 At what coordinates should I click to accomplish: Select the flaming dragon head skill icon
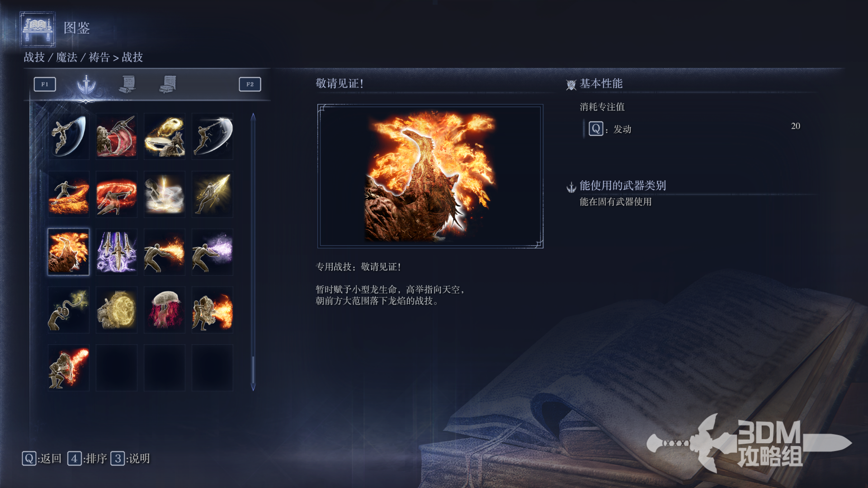pos(212,310)
